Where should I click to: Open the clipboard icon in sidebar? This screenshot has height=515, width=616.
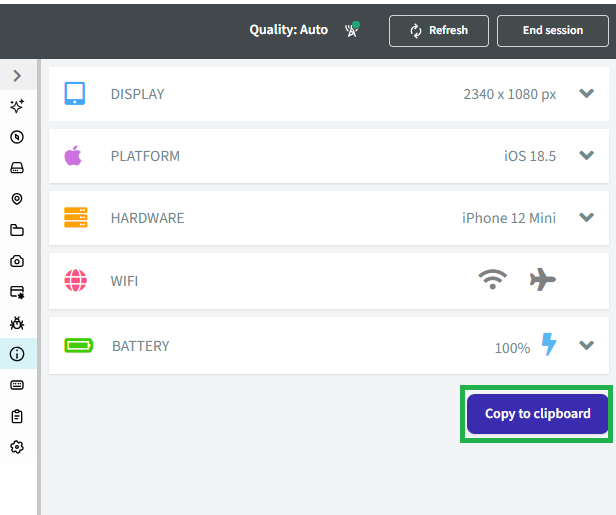pyautogui.click(x=17, y=416)
